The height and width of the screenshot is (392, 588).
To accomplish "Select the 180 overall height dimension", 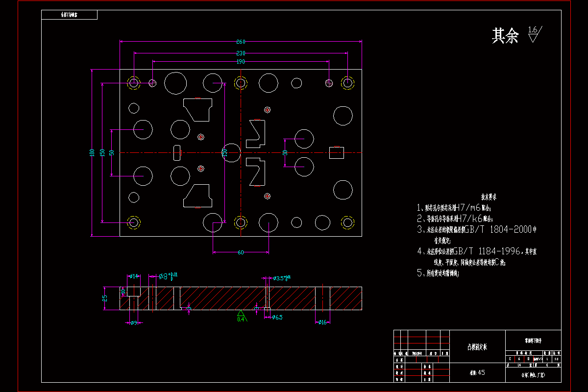I will pos(92,153).
